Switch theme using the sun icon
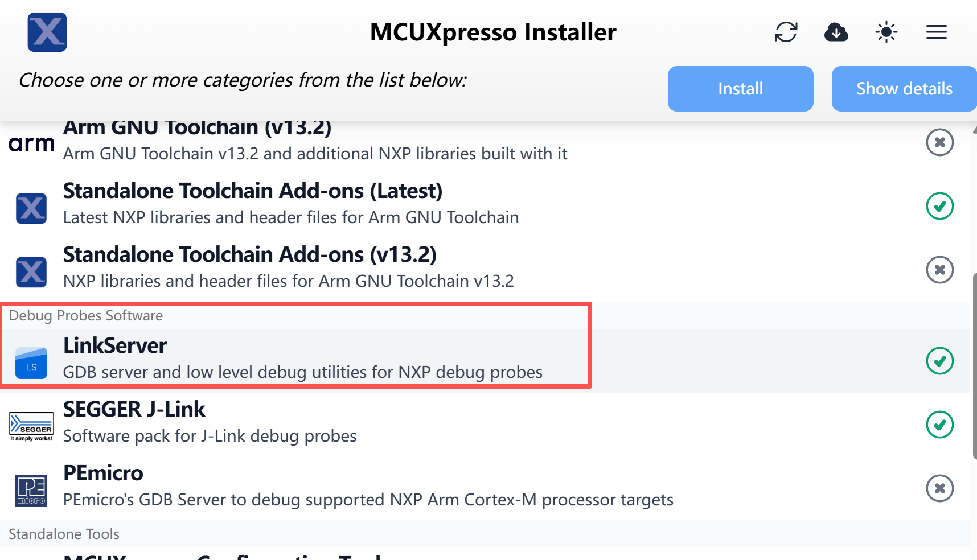 point(886,32)
